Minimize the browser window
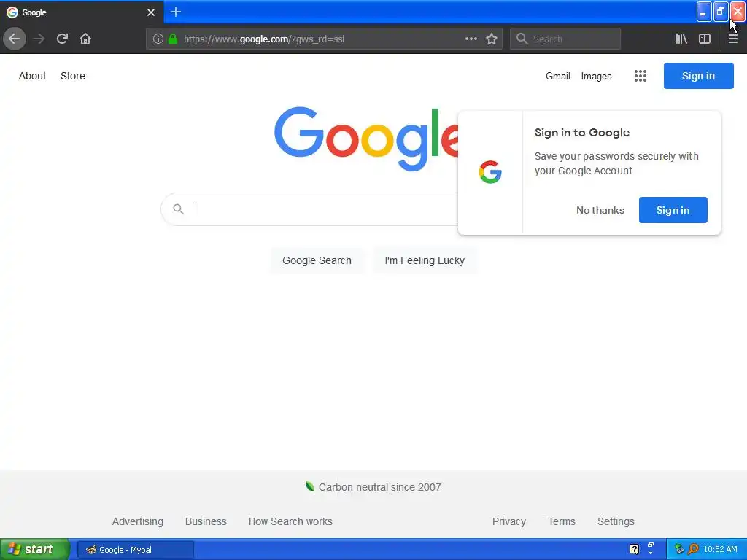The image size is (747, 560). tap(704, 12)
